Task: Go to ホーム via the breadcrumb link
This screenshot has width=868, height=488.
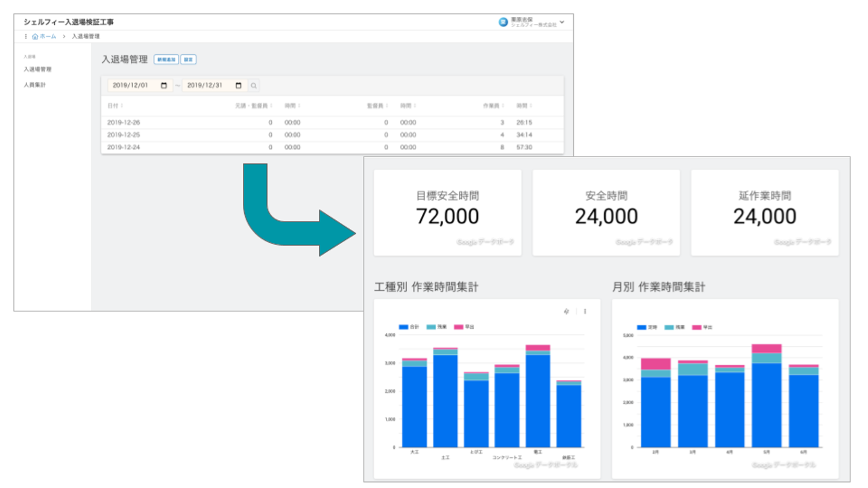Action: 48,37
